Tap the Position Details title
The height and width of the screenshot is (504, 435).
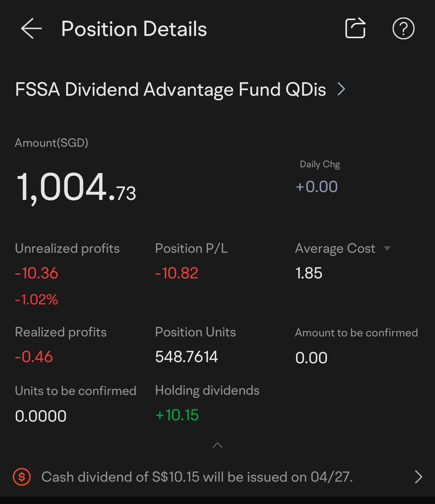134,29
